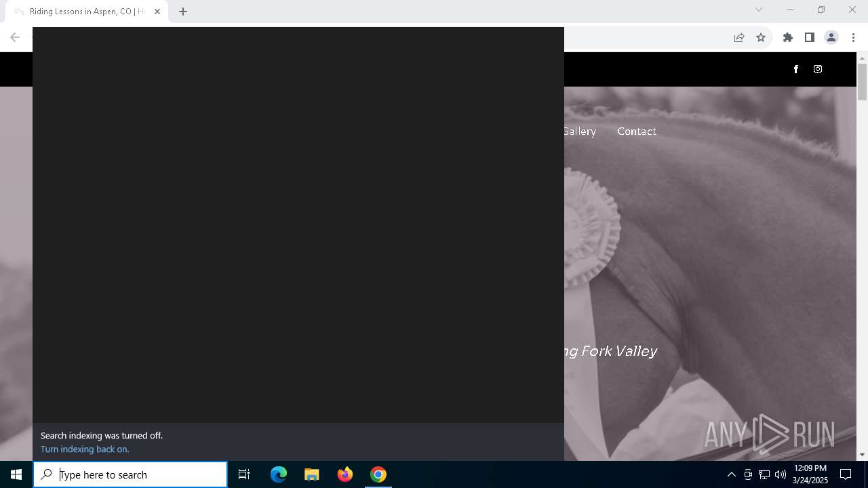Screen dimensions: 868x488
Task: Click the page vertical scrollbar thumb
Action: 862,82
